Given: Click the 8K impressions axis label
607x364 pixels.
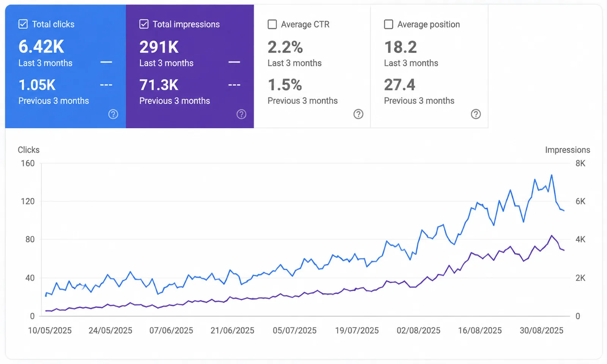Looking at the screenshot, I should 580,163.
